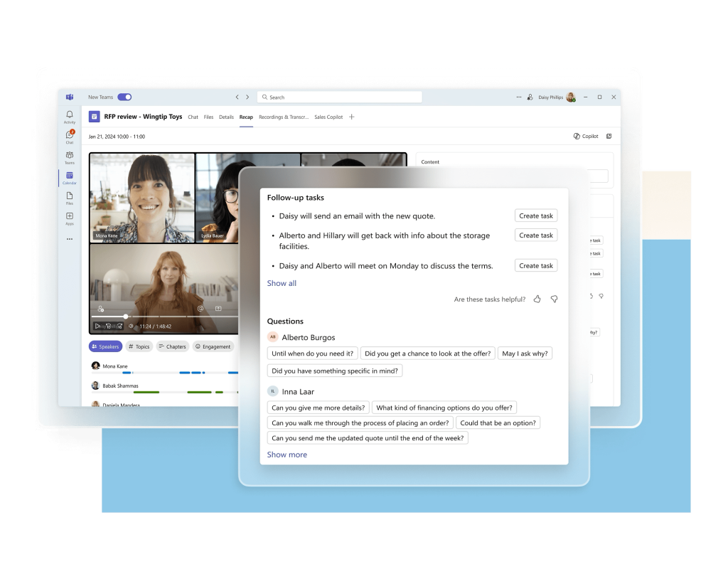Click question 'Until when do you need it?'
Viewport: 728px width, 579px height.
313,354
